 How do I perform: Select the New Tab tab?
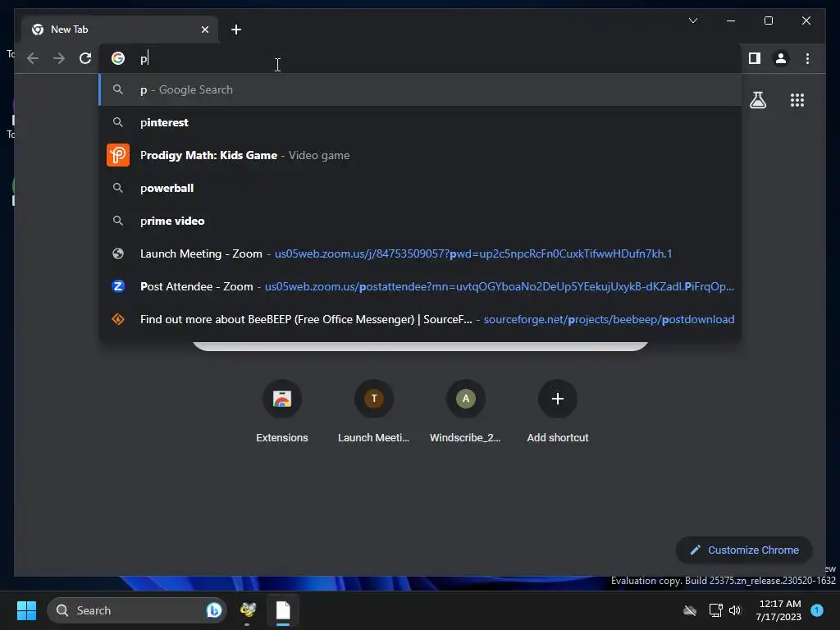[x=120, y=30]
